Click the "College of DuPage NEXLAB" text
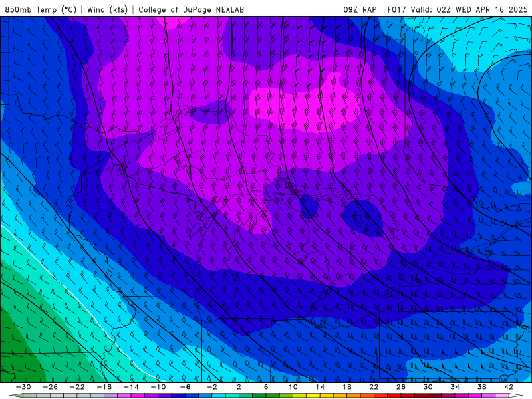The width and height of the screenshot is (532, 399). click(191, 9)
